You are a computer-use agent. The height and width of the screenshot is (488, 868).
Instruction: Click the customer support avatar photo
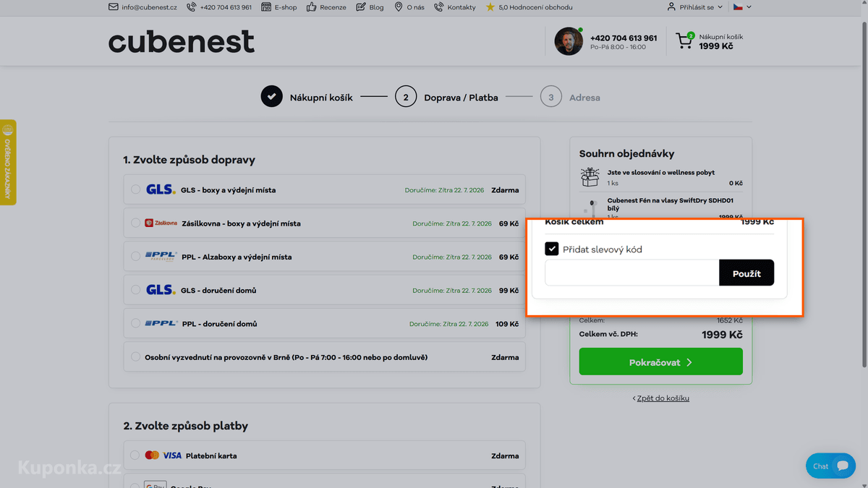[x=569, y=41]
